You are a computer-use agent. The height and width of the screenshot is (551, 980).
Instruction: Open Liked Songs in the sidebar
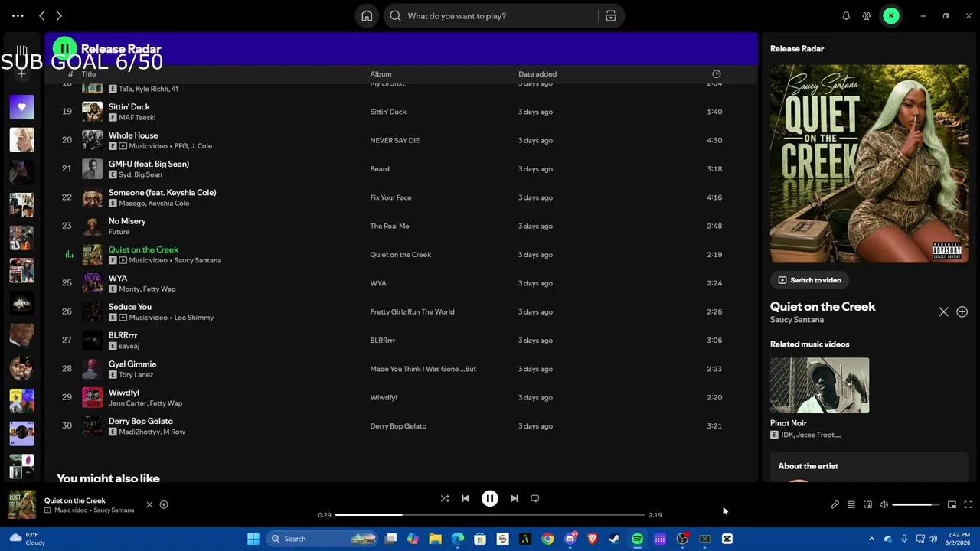coord(21,107)
